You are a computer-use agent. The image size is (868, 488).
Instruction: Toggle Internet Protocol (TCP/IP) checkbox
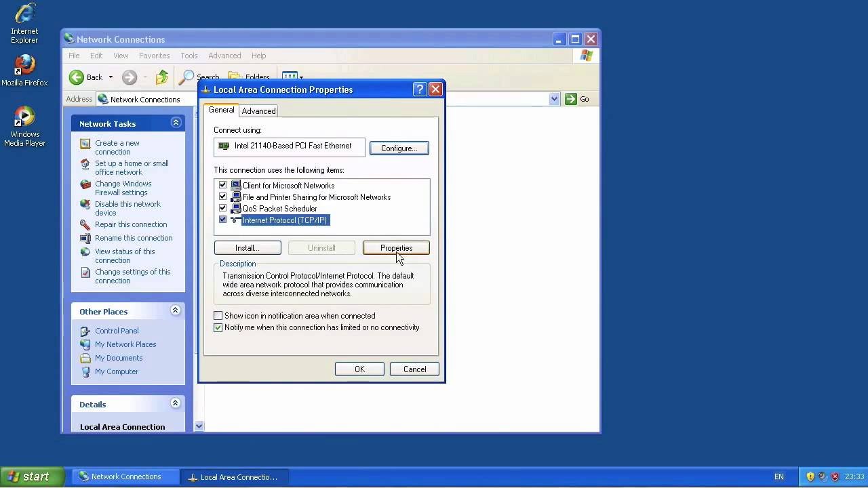click(x=222, y=220)
